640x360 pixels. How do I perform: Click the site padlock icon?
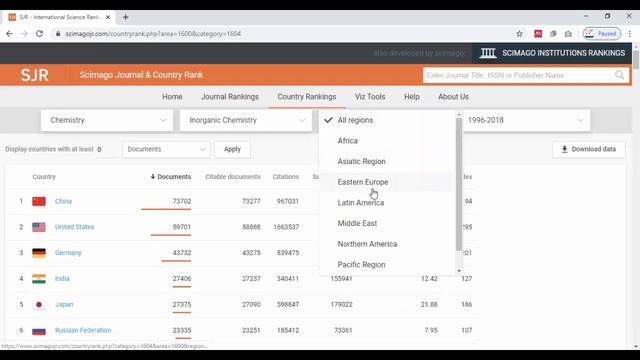click(x=58, y=34)
